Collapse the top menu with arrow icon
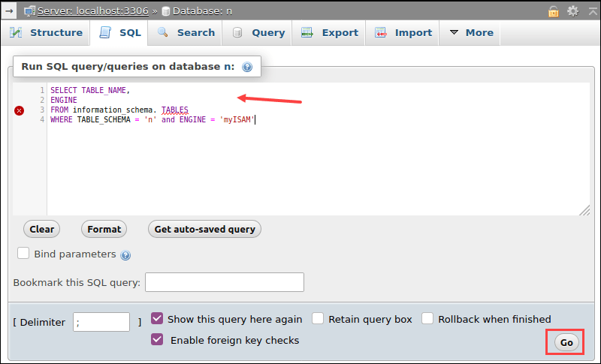This screenshot has height=364, width=601. (593, 11)
